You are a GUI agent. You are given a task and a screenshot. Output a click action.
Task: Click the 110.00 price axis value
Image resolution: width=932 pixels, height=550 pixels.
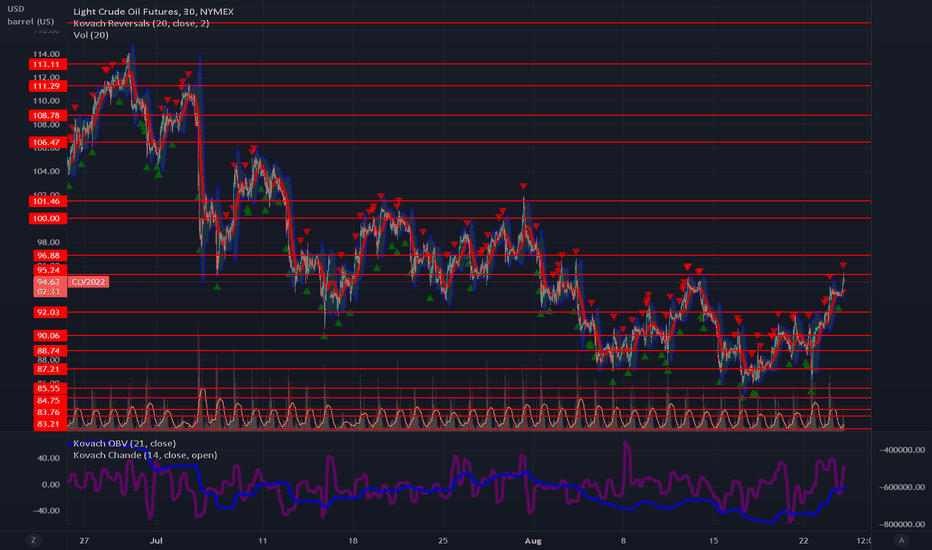click(x=46, y=101)
